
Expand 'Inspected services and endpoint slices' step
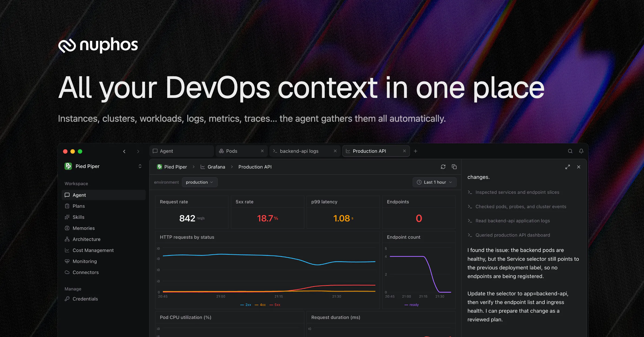point(513,192)
